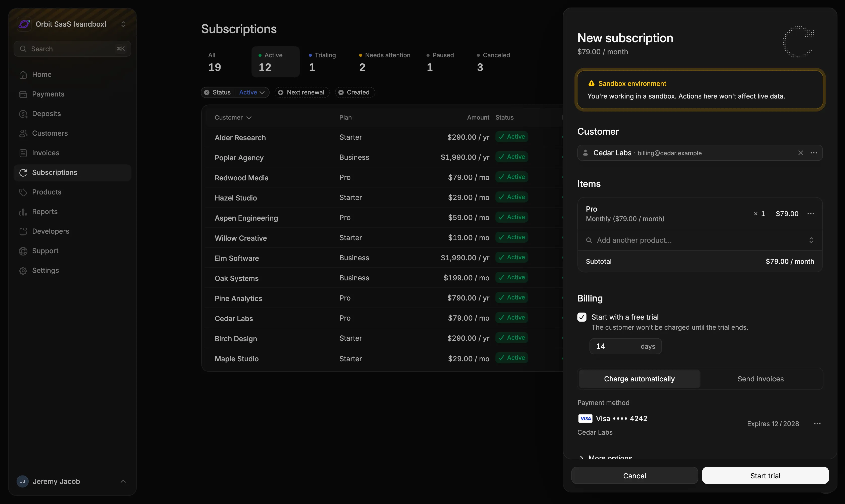The height and width of the screenshot is (504, 845).
Task: Switch to the Trialing tab
Action: pyautogui.click(x=326, y=62)
